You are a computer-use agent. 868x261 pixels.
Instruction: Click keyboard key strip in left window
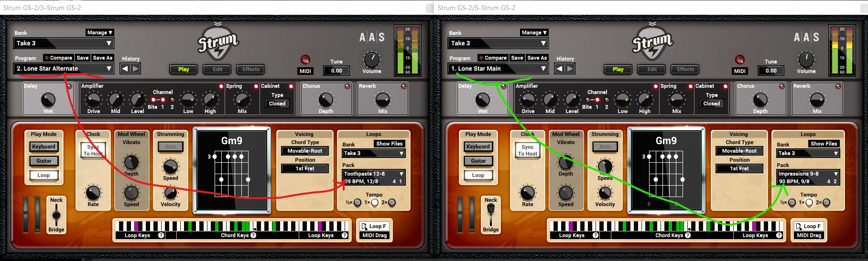click(232, 226)
